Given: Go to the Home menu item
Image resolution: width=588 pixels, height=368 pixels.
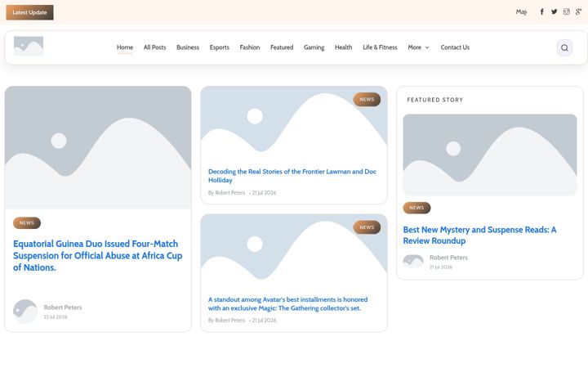Looking at the screenshot, I should click(125, 47).
